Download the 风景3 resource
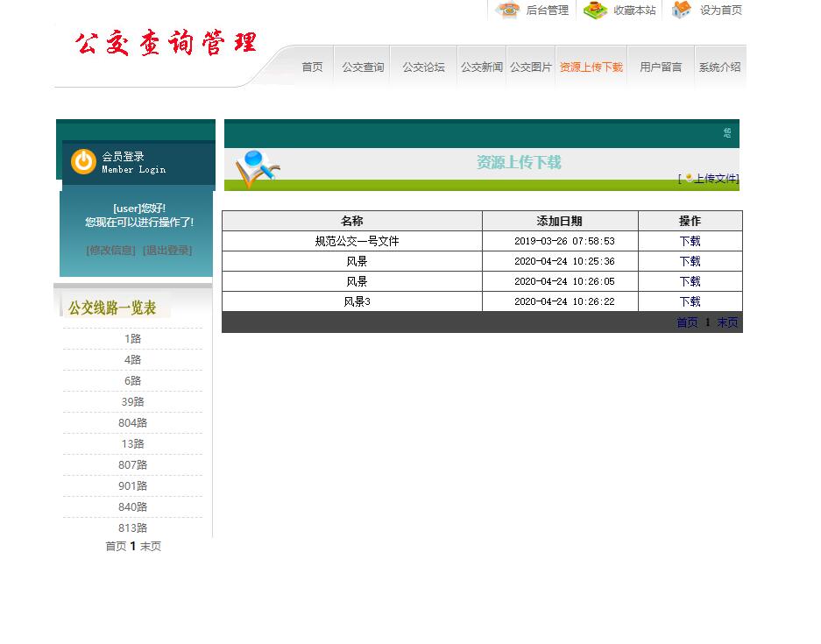The height and width of the screenshot is (644, 821). coord(689,301)
